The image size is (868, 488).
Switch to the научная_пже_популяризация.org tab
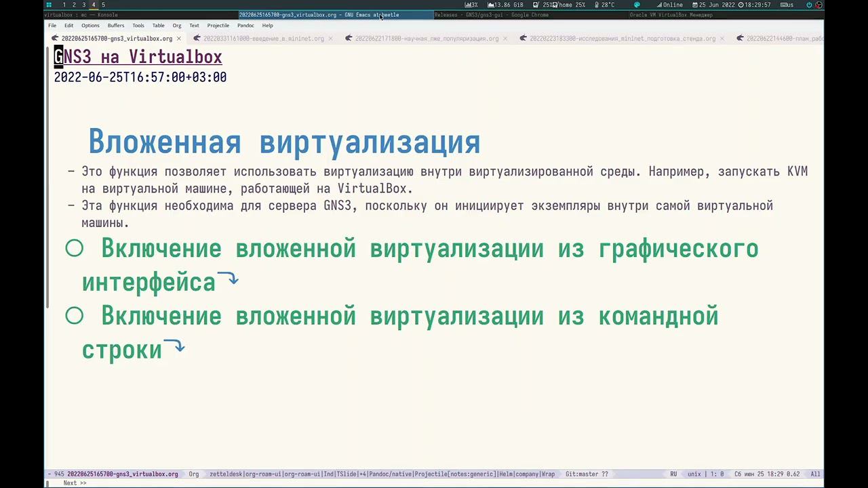pyautogui.click(x=427, y=39)
